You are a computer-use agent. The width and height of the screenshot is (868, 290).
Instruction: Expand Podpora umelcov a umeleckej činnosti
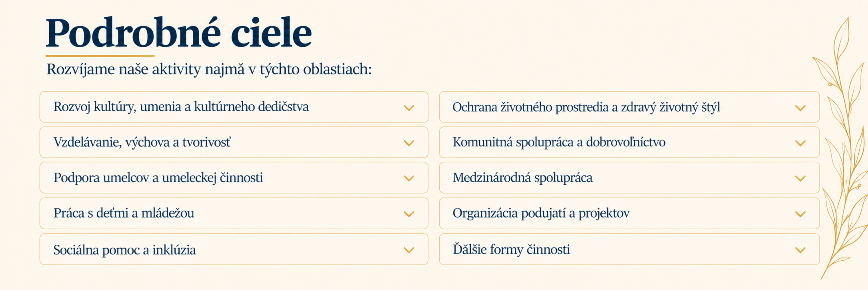(x=234, y=178)
